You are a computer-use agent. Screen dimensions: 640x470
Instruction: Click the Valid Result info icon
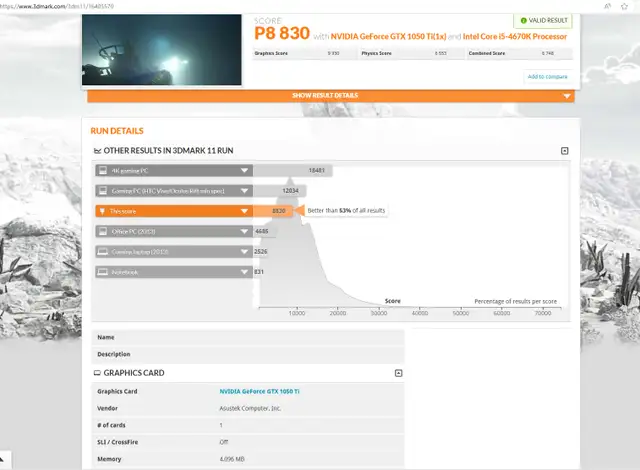[523, 20]
